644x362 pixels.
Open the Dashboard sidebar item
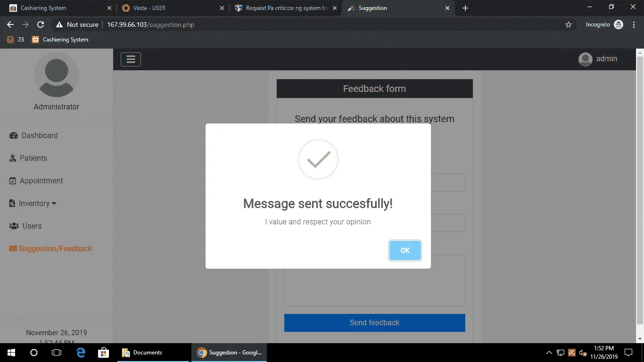pyautogui.click(x=33, y=135)
